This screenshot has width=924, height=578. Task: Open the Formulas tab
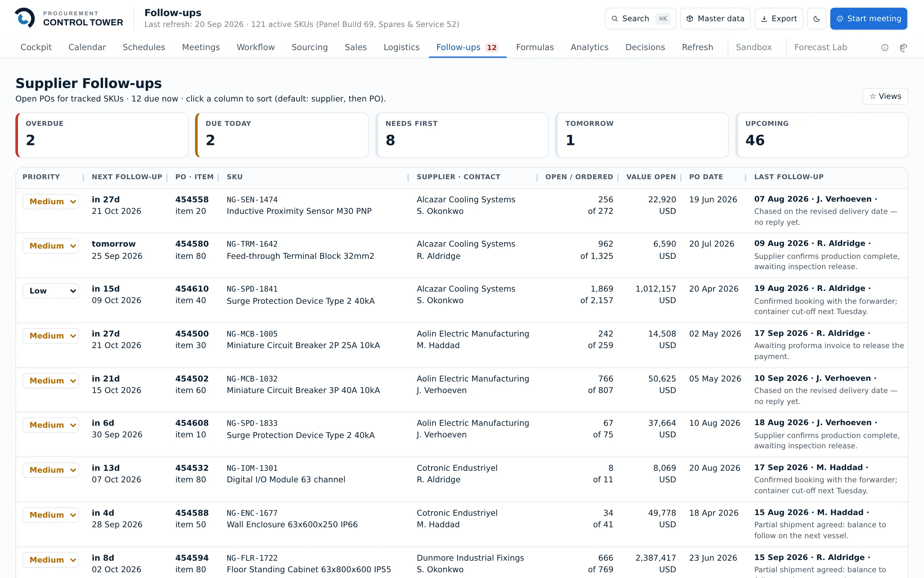click(535, 48)
